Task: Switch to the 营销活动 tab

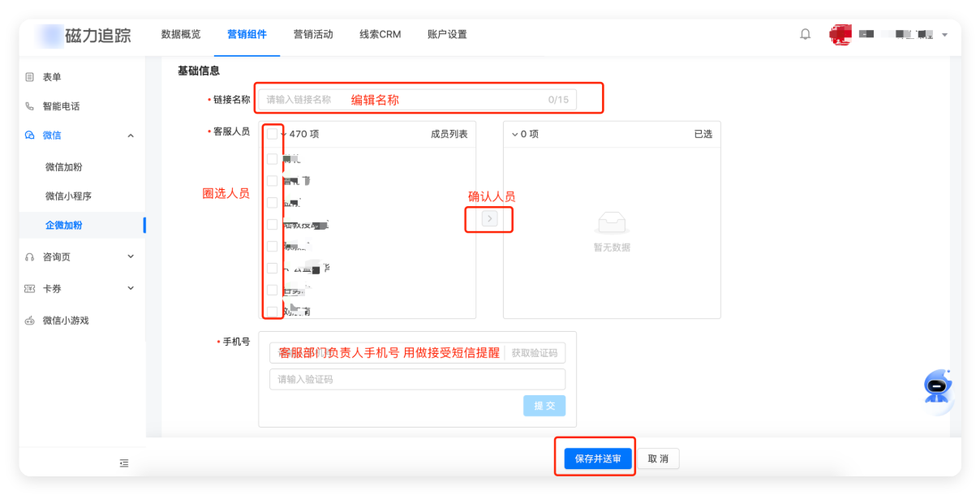Action: (313, 34)
